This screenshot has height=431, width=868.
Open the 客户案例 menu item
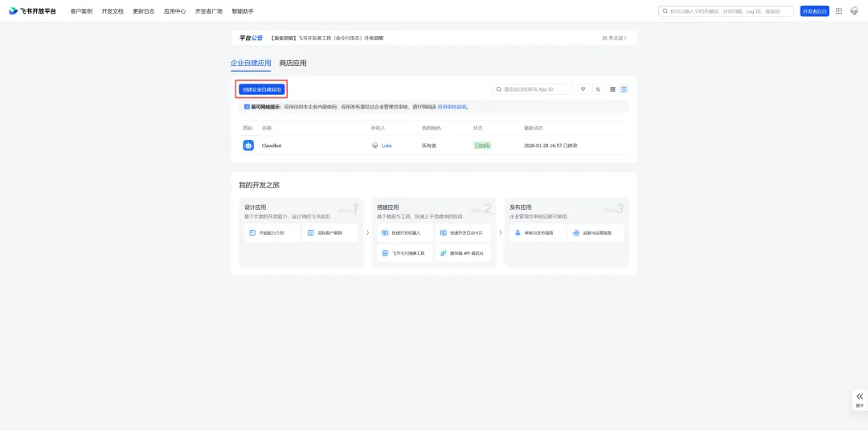[81, 11]
